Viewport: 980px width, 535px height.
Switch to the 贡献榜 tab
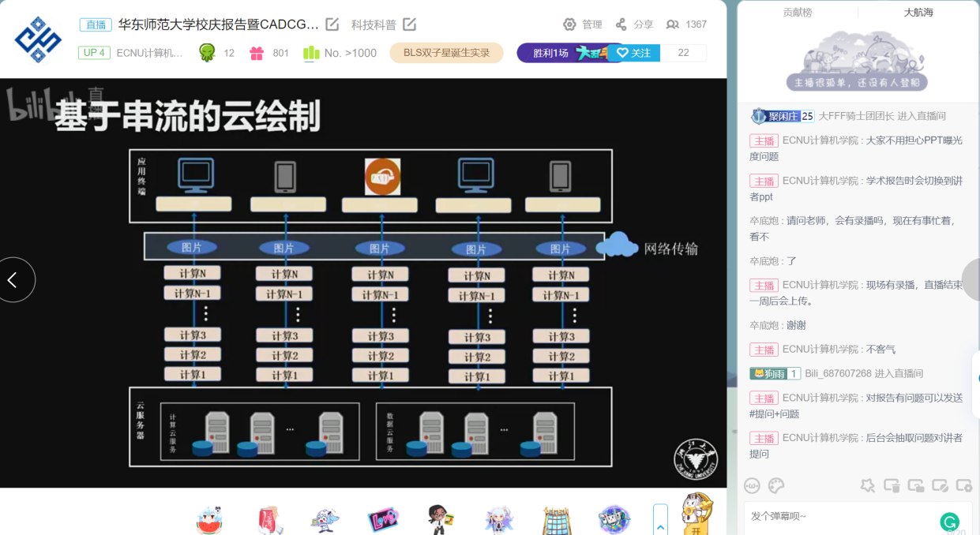797,13
